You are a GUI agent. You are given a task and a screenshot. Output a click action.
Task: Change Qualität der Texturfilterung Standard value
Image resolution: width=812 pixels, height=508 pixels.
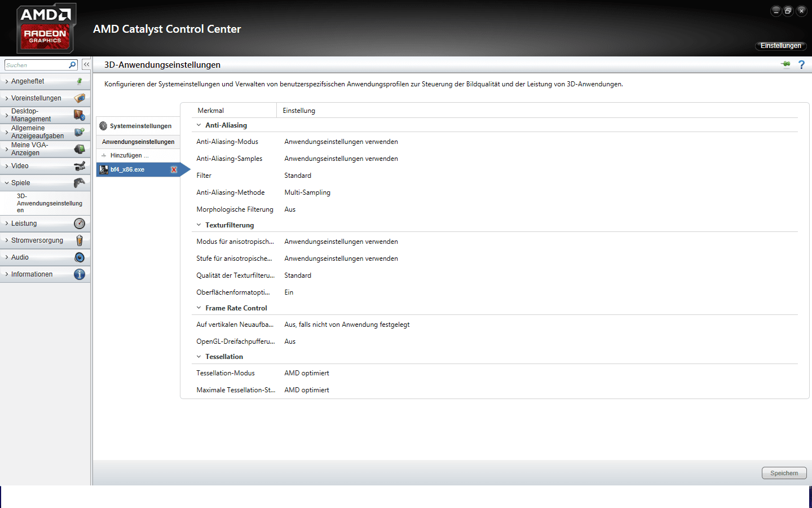(298, 275)
